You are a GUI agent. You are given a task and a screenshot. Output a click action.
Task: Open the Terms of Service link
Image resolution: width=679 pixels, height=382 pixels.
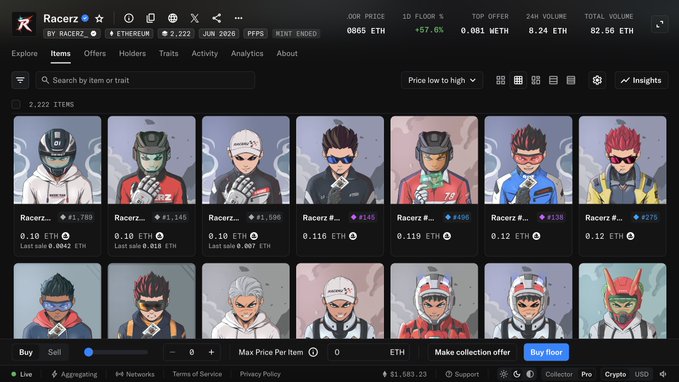click(x=197, y=374)
